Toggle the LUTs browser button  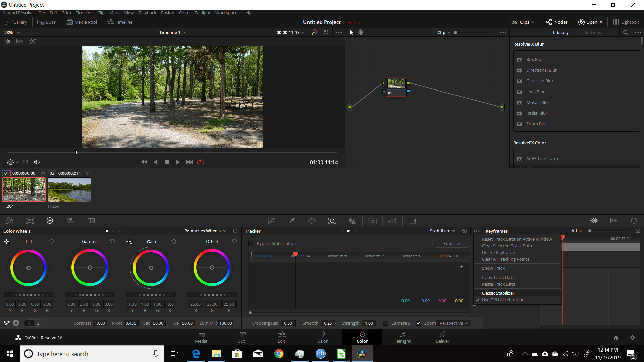coord(46,22)
